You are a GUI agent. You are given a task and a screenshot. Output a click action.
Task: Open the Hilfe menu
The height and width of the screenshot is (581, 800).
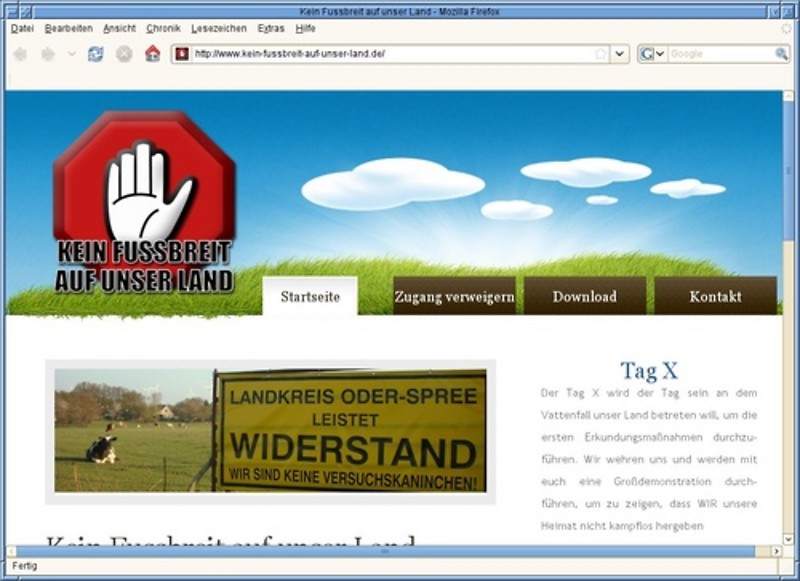[x=306, y=29]
